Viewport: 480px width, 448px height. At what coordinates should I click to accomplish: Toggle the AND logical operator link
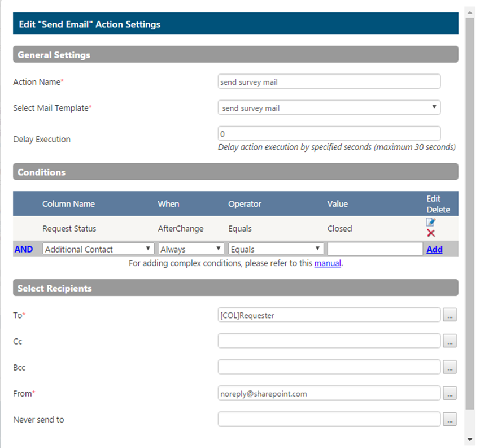pyautogui.click(x=24, y=249)
